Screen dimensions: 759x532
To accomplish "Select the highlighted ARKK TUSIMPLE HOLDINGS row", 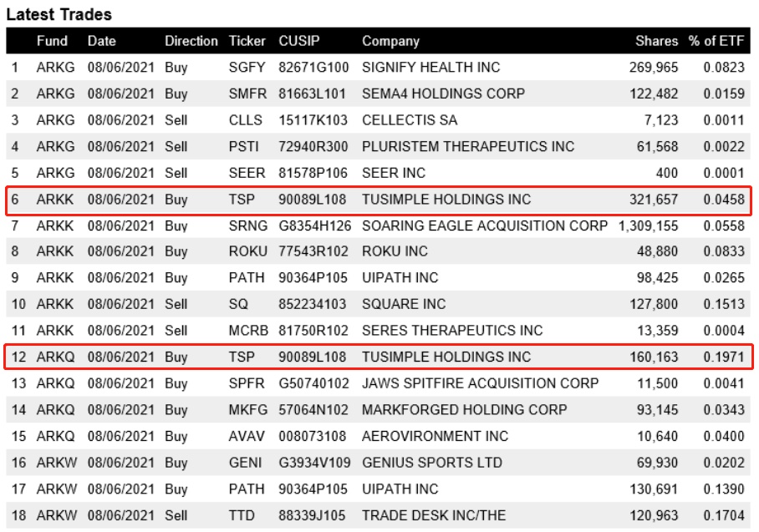I will click(x=379, y=200).
